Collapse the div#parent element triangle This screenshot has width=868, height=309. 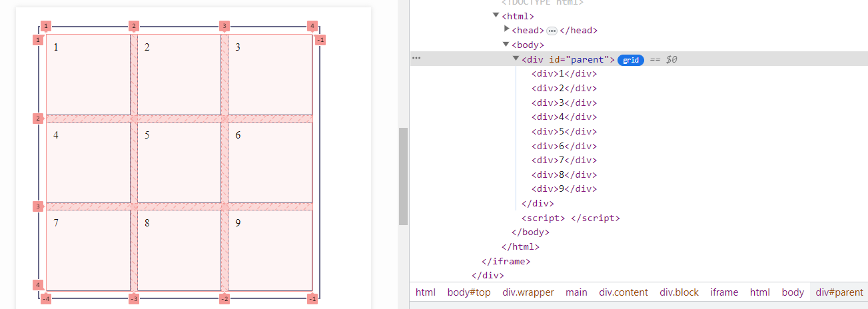(516, 59)
